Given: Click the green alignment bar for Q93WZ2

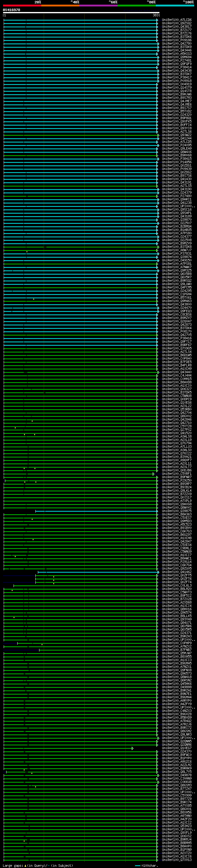Looking at the screenshot, I should (x=81, y=135).
